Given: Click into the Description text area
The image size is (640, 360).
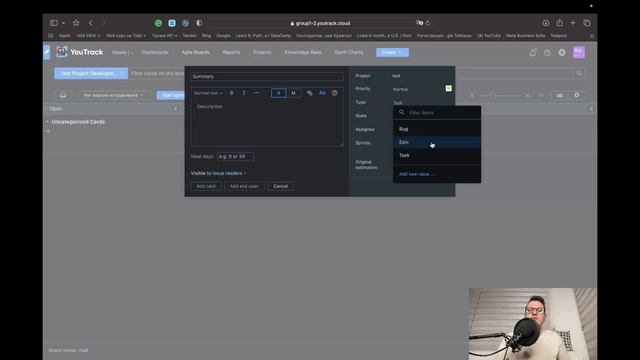Looking at the screenshot, I should 267,123.
